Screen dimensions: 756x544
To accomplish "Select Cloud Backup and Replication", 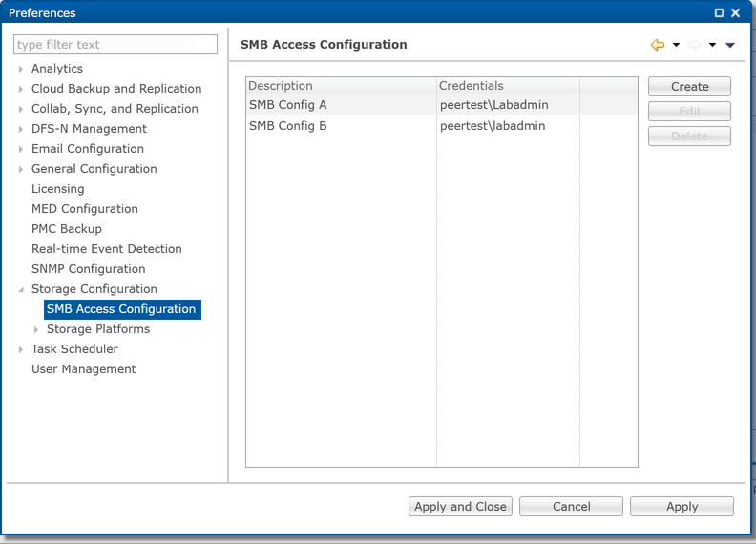I will point(116,88).
